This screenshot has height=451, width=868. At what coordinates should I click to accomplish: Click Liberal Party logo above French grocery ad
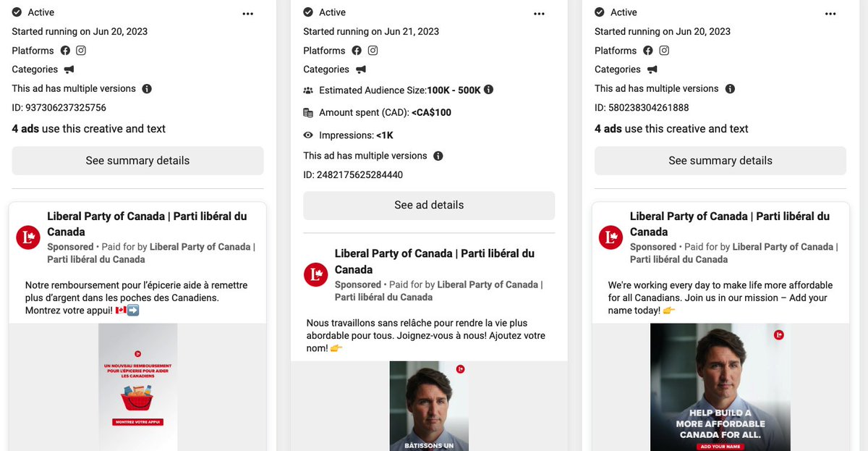coord(29,237)
